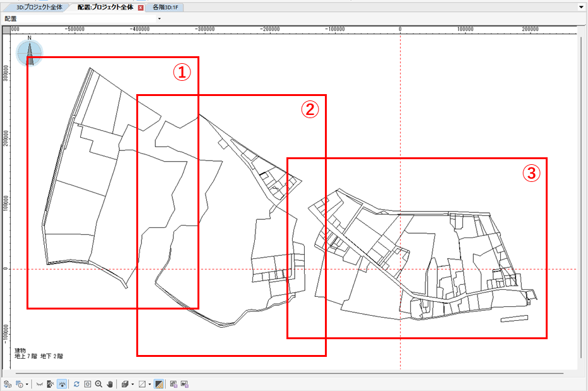Click the 3D cube view icon
The height and width of the screenshot is (391, 588).
[126, 384]
